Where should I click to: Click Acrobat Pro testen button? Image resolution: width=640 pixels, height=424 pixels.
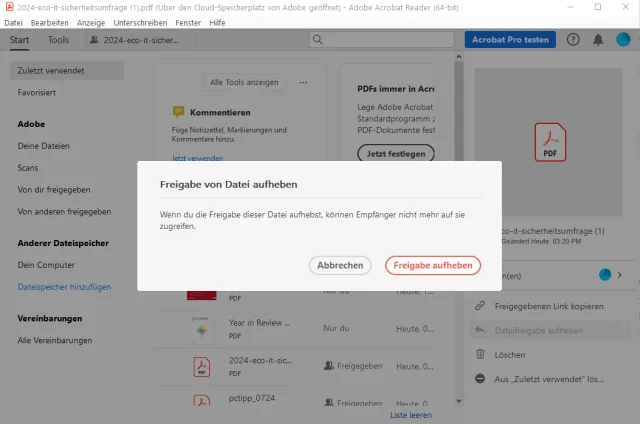click(510, 40)
